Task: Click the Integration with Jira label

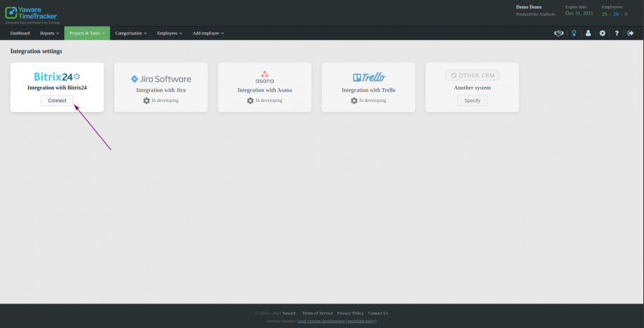Action: click(161, 90)
